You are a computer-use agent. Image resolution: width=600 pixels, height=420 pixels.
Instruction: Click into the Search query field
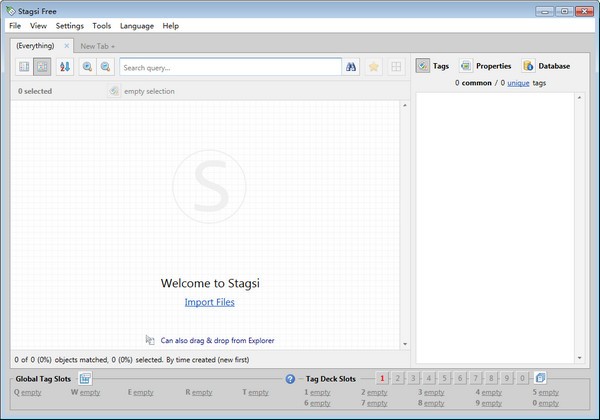click(x=230, y=67)
